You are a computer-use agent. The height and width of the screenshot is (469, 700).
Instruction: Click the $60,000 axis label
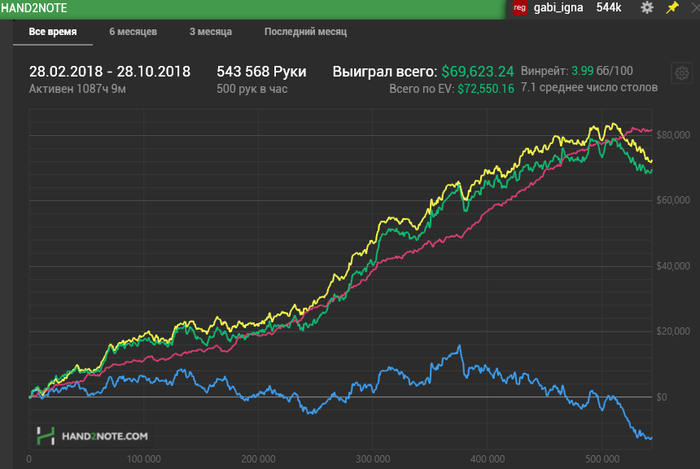tap(673, 200)
